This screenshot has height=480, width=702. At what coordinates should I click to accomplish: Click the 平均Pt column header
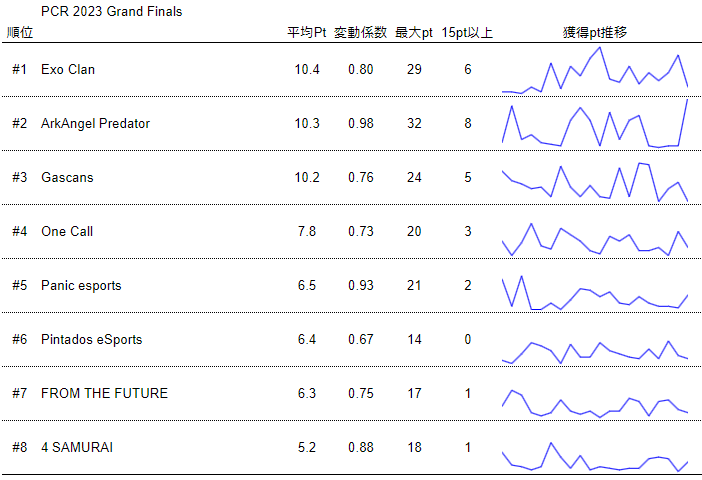(x=307, y=33)
